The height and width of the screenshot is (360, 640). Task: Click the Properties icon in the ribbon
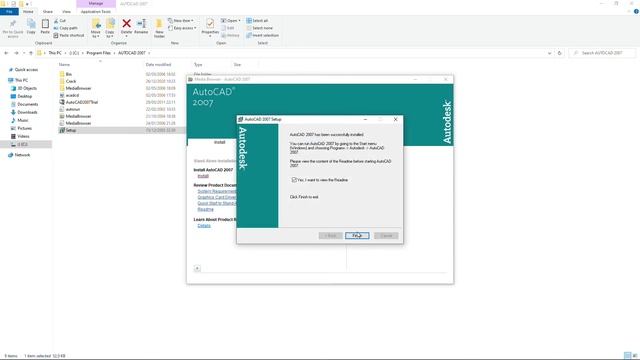210,27
